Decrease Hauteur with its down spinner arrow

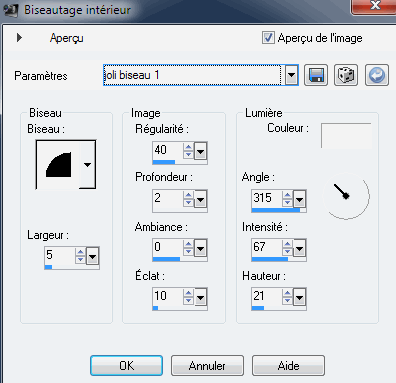click(x=287, y=301)
